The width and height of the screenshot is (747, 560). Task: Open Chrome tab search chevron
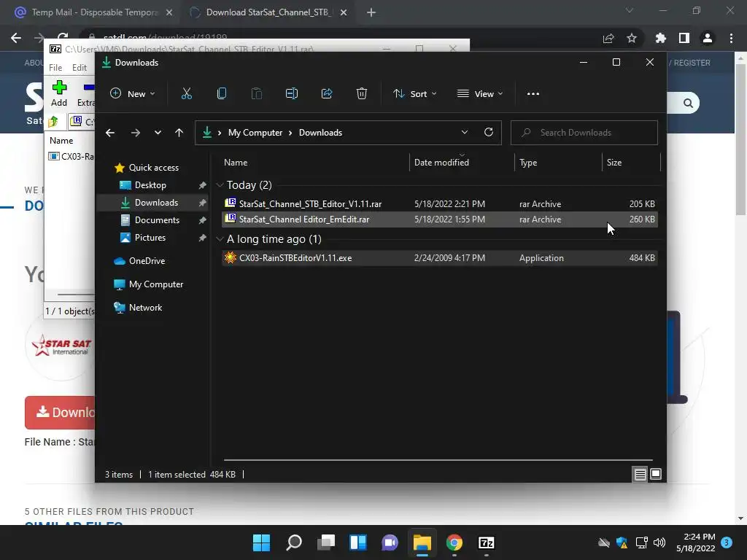point(630,10)
